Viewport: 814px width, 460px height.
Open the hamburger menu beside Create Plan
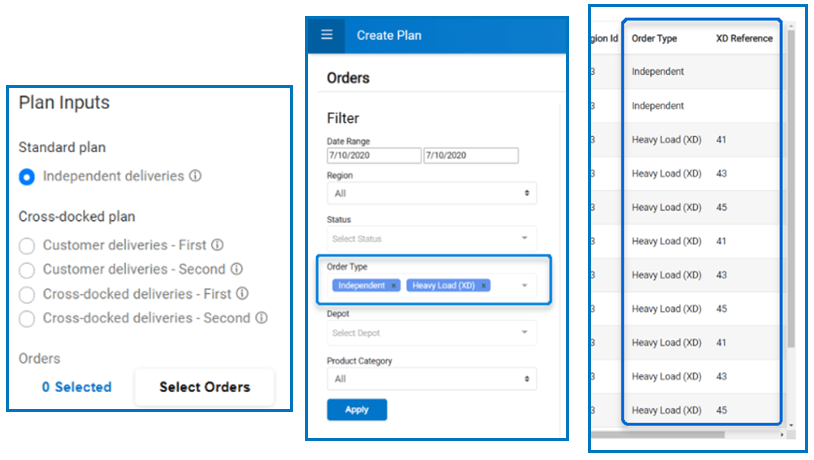(x=327, y=35)
